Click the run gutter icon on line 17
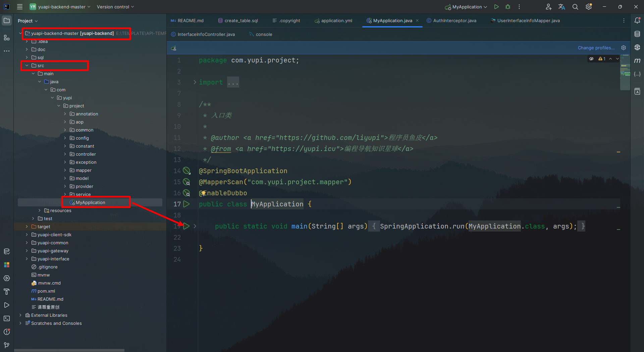The image size is (644, 352). click(186, 204)
